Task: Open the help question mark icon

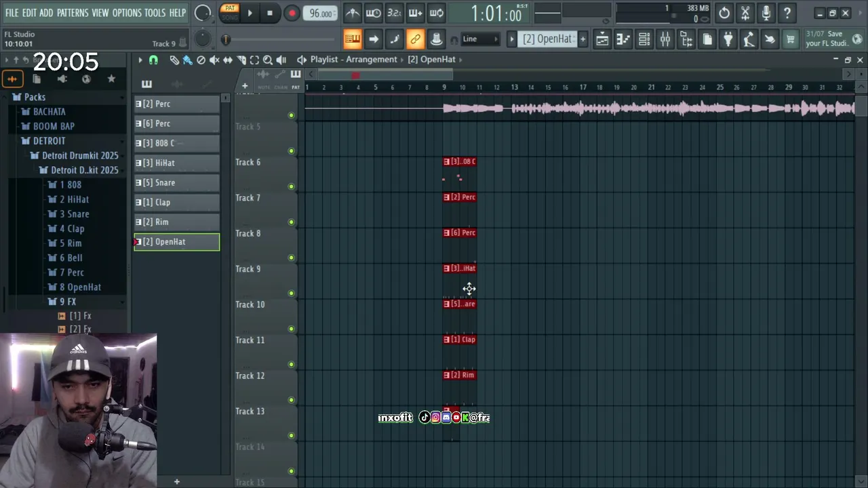Action: [787, 13]
